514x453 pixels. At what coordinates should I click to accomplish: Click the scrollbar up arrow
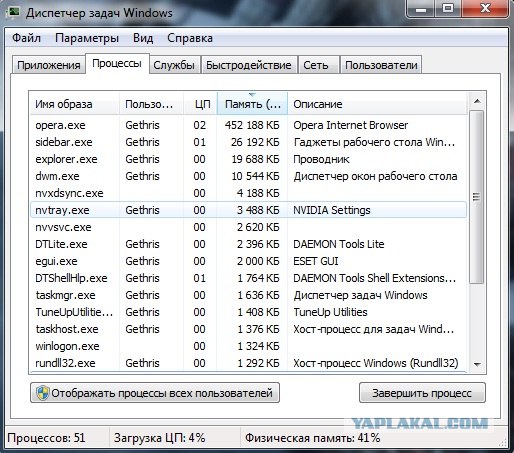(x=477, y=101)
